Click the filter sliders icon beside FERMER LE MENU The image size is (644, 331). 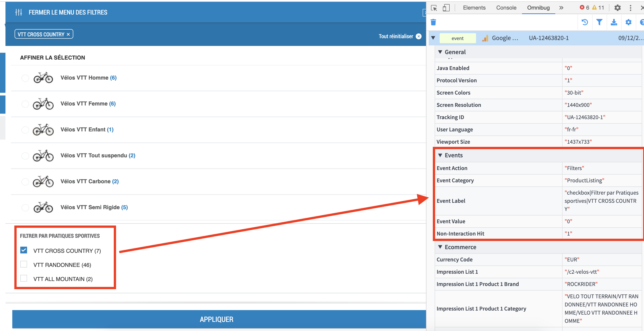pos(18,12)
